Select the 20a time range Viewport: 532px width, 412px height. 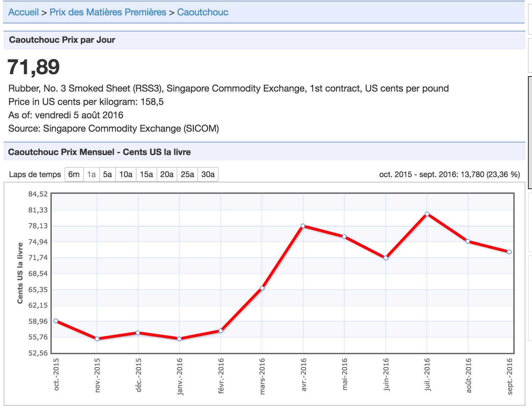(167, 174)
